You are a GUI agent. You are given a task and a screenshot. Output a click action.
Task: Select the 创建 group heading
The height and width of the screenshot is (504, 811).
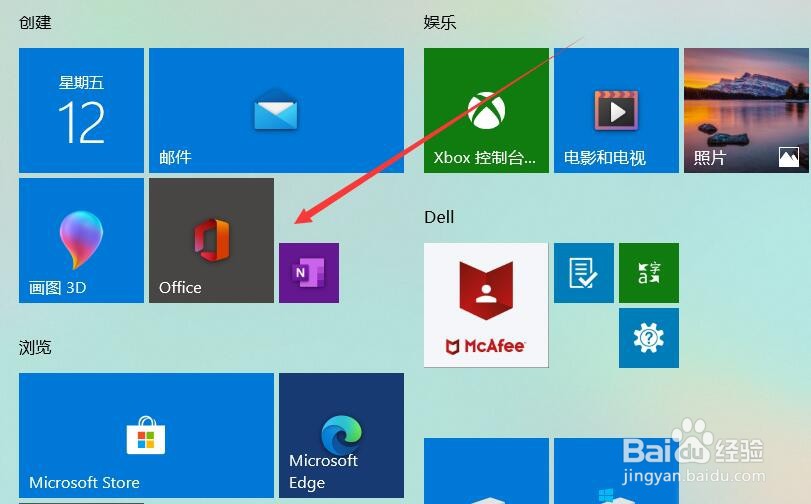[x=35, y=22]
